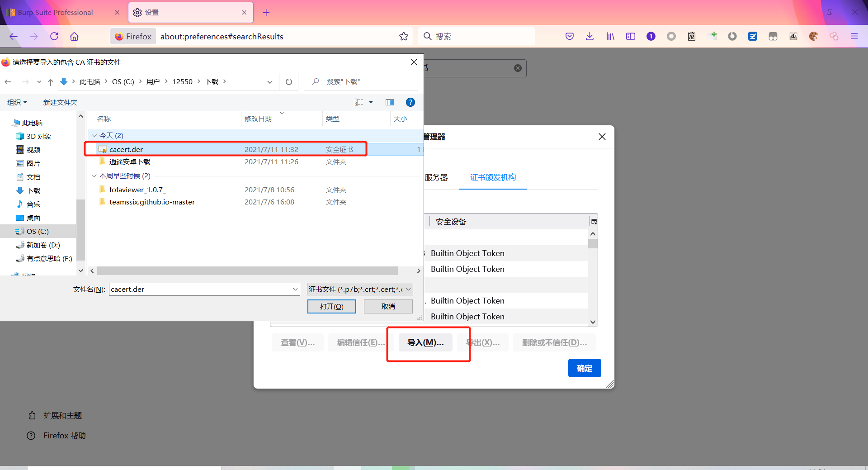Switch to the 证书颁发机构 tab
The height and width of the screenshot is (470, 868).
[x=493, y=177]
